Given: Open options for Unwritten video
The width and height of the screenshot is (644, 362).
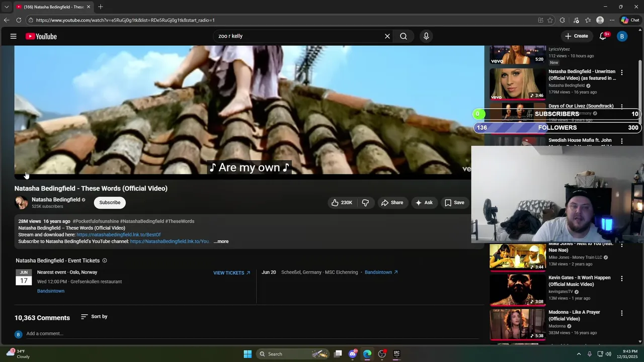Looking at the screenshot, I should (622, 72).
